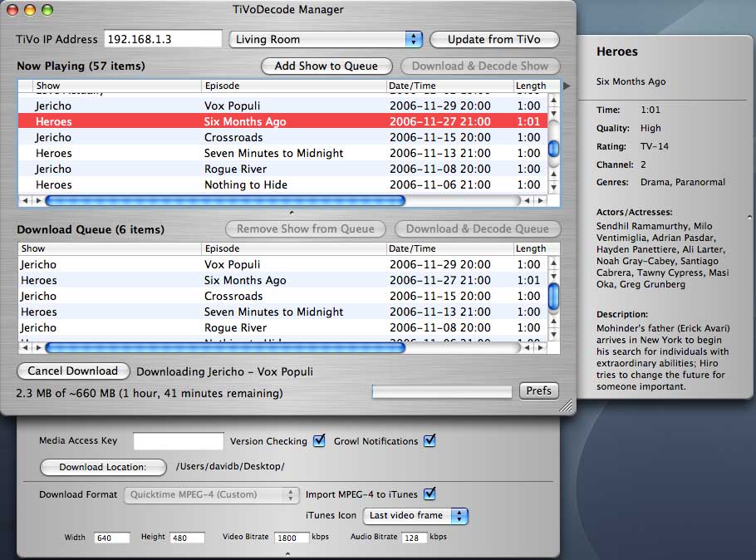Click Remove Show from Queue
The width and height of the screenshot is (756, 560).
coord(306,228)
